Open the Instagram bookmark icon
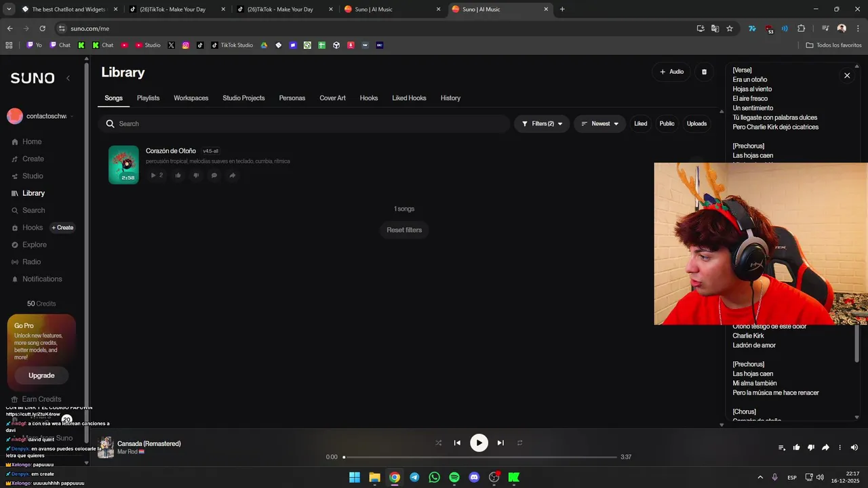Viewport: 868px width, 488px height. (x=185, y=45)
